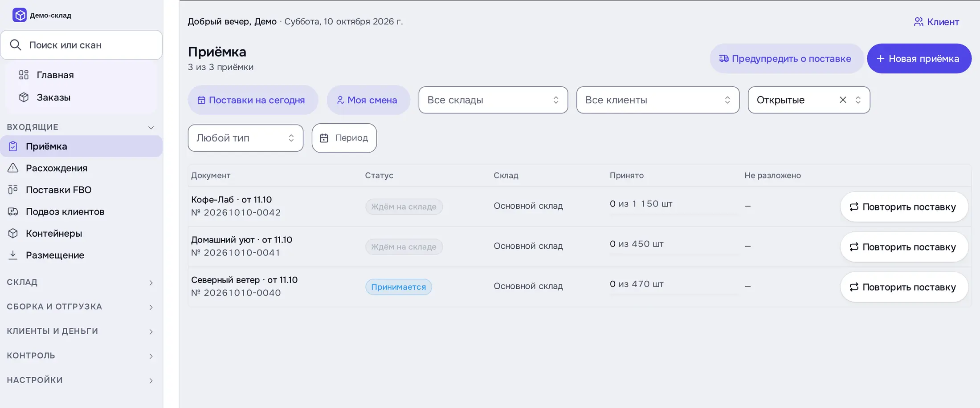Click Ждём на складе badge in Кофе-Лаб row
980x408 pixels.
404,207
